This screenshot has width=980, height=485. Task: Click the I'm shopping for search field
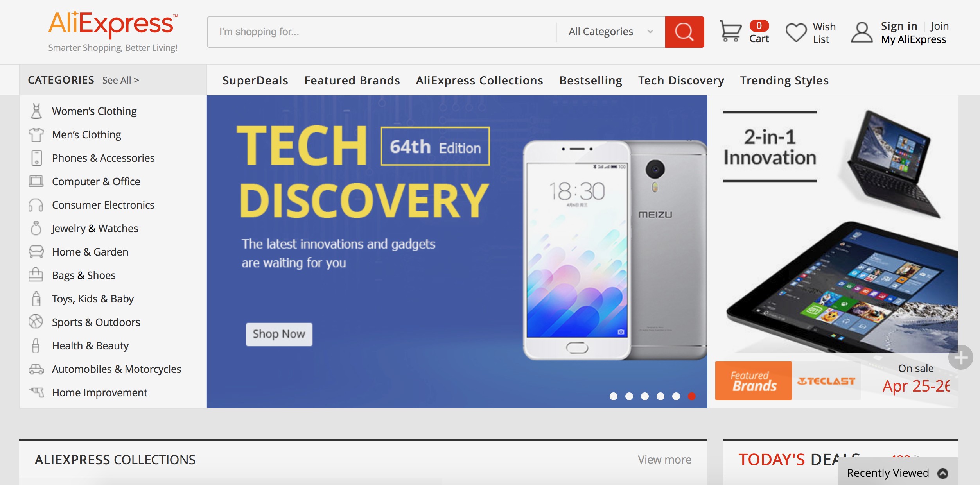coord(381,32)
